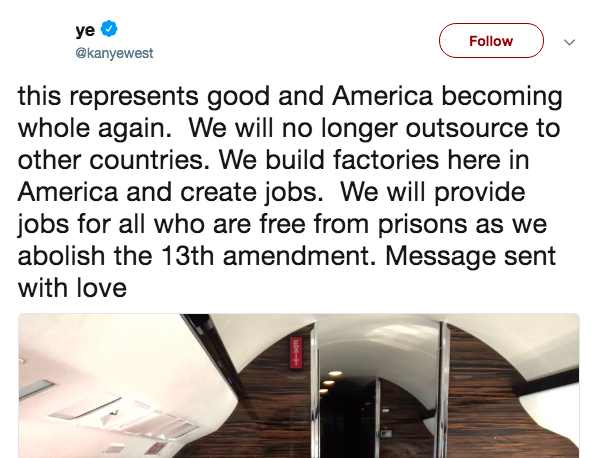
Task: Click the 'Message sent with love' text
Action: coord(287,272)
